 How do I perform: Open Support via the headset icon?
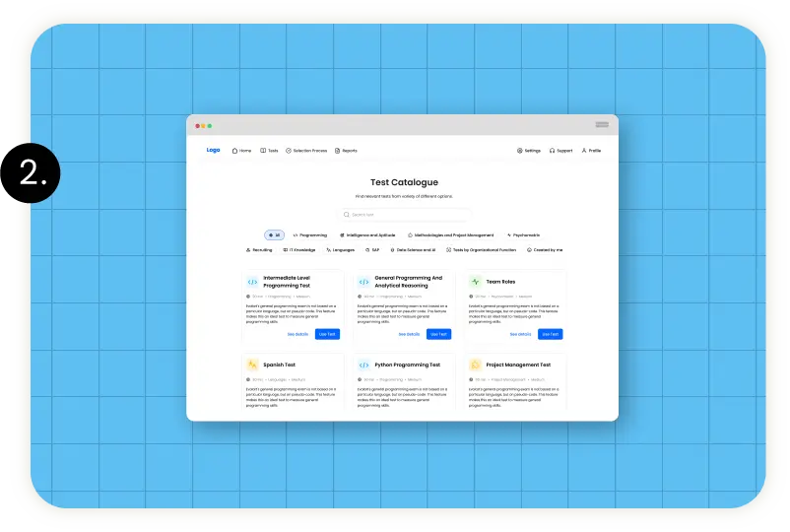pos(560,151)
